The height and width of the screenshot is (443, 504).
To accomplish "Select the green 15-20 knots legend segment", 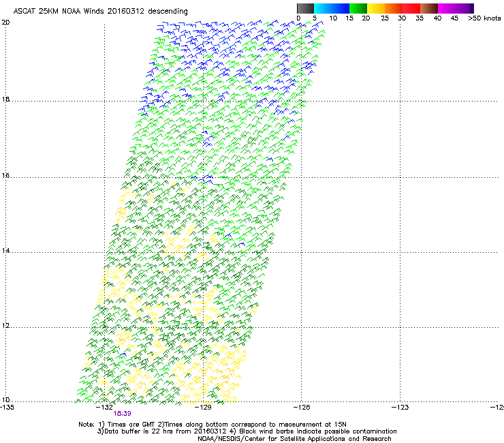I will point(358,8).
